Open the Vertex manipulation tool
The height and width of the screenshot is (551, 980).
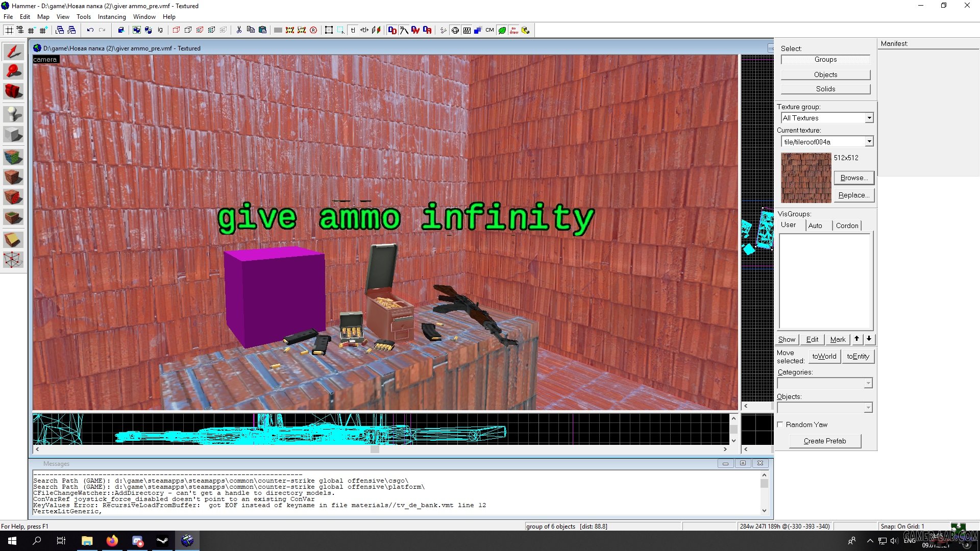(13, 260)
